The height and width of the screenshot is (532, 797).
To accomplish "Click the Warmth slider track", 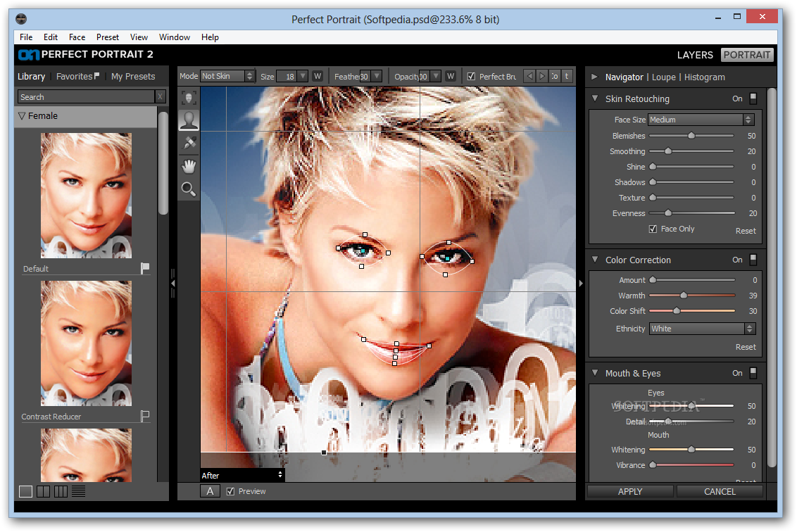I will [x=692, y=296].
